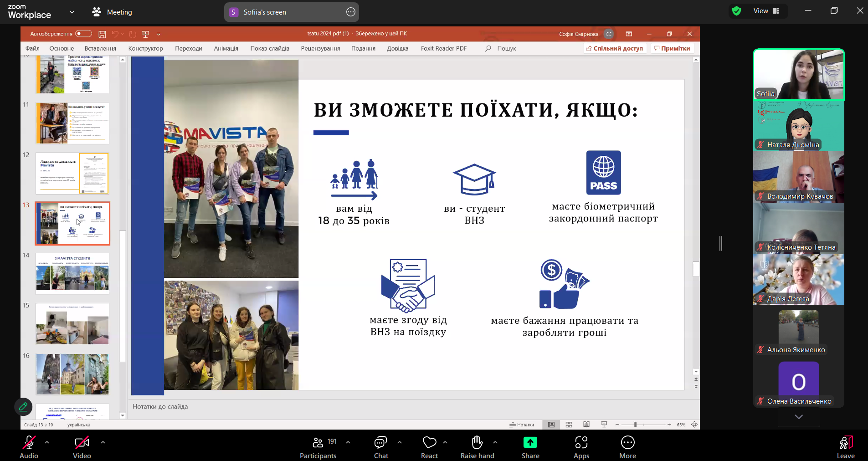The height and width of the screenshot is (461, 868).
Task: Open the Zoom Chat panel
Action: 380,447
